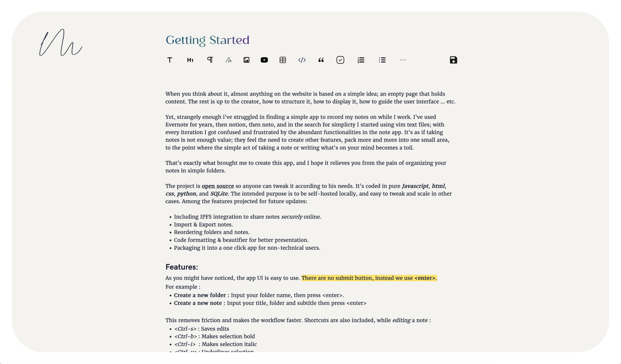Toggle the ordered list icon
Viewport: 621px width, 364px height.
[x=361, y=60]
